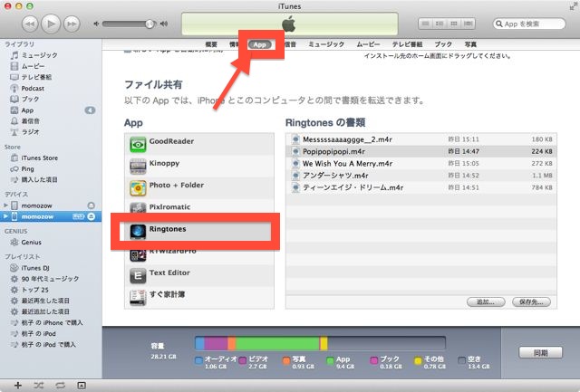
Task: Open 90 年代ミュージック smart playlist
Action: point(51,279)
